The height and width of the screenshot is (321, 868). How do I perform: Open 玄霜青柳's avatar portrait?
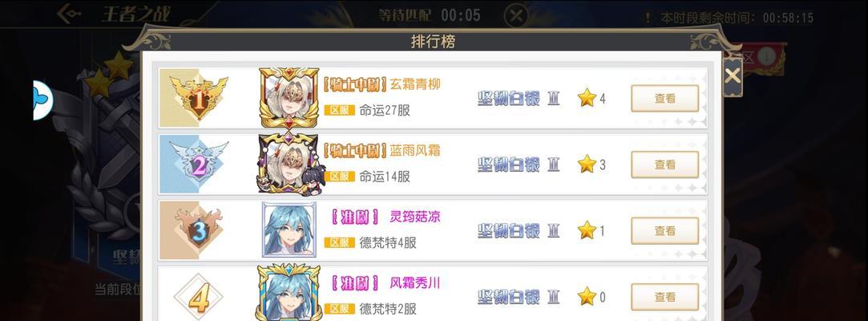pos(289,98)
